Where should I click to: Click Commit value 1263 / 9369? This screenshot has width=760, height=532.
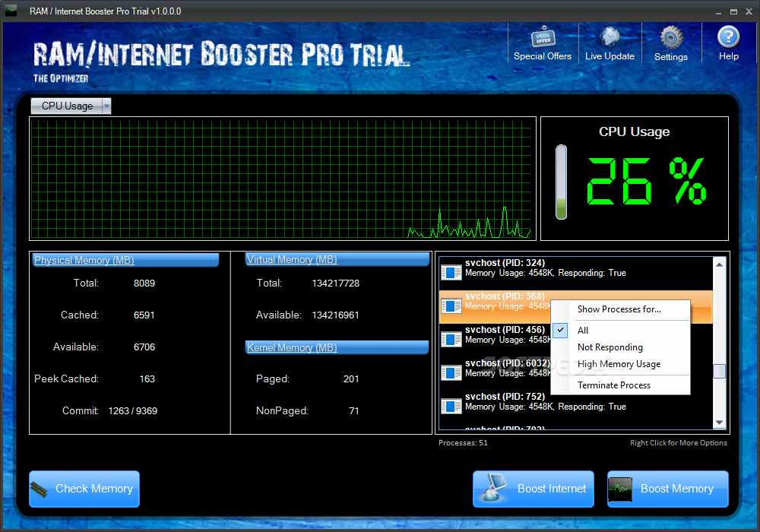132,411
